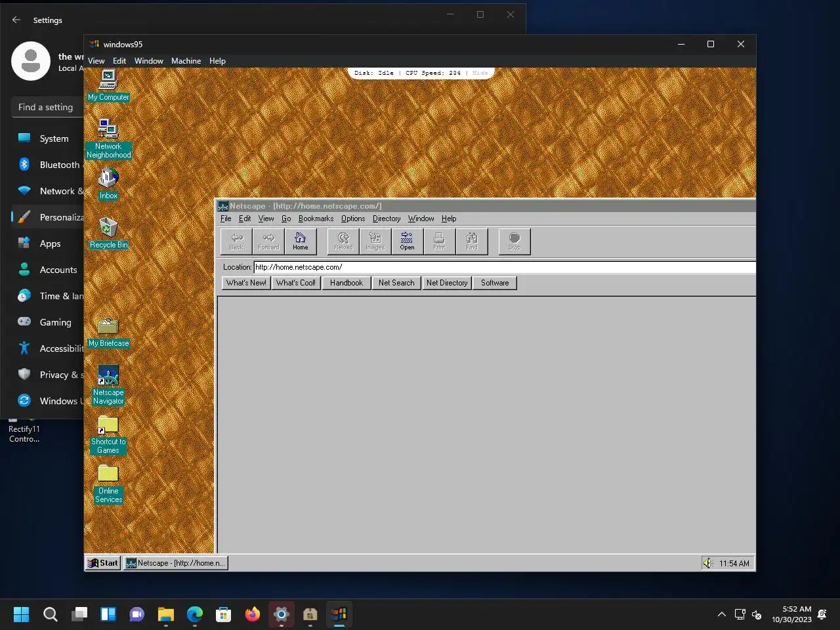Open Task View on the Windows 11 taskbar
The width and height of the screenshot is (840, 630).
tap(79, 614)
